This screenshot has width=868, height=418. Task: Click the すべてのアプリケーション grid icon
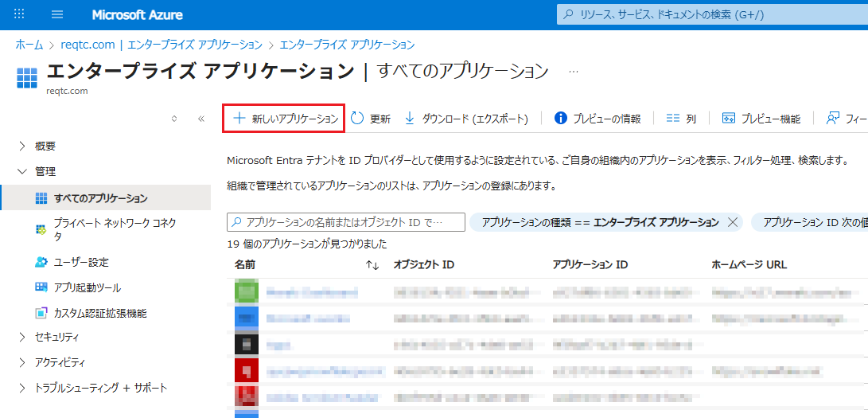pyautogui.click(x=41, y=198)
